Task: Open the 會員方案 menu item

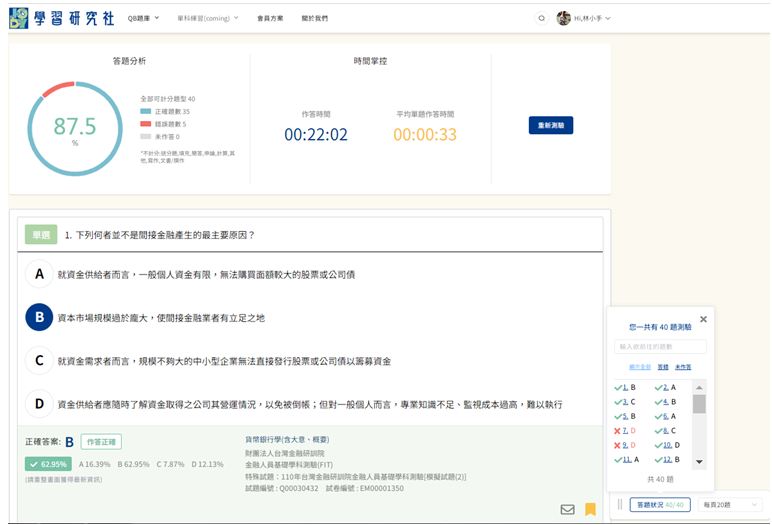Action: (270, 18)
